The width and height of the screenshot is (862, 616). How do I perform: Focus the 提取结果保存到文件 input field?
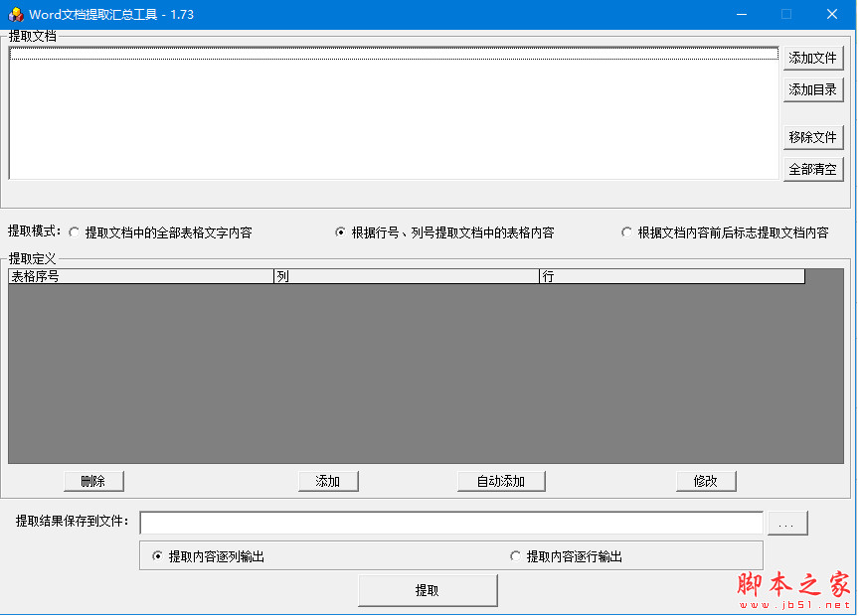click(x=451, y=523)
